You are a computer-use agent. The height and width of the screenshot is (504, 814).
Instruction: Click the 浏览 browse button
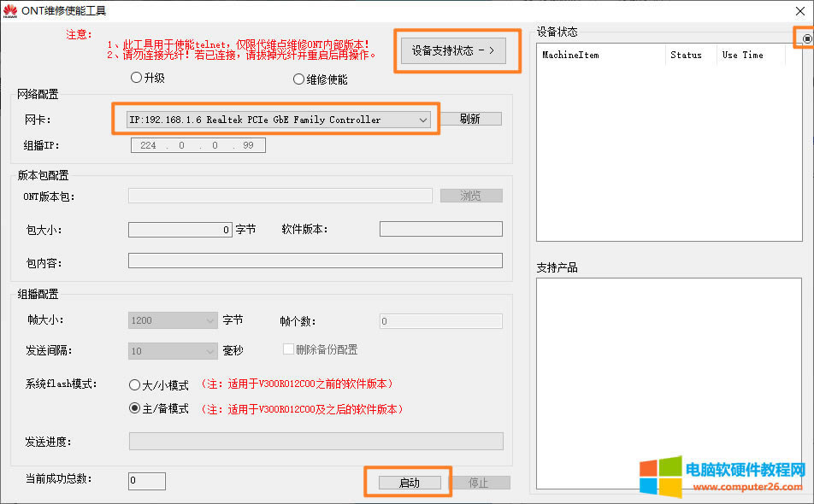point(471,196)
